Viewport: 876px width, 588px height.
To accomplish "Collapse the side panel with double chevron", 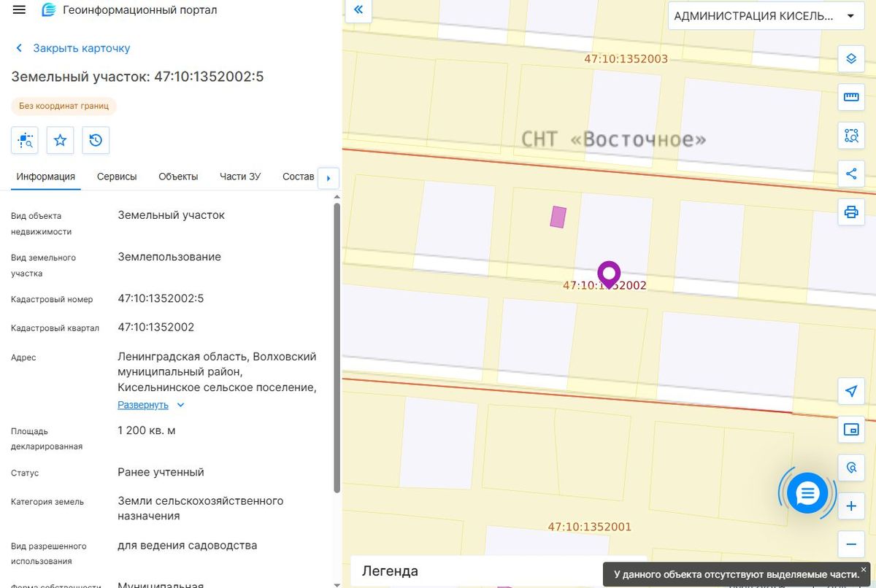I will tap(358, 10).
